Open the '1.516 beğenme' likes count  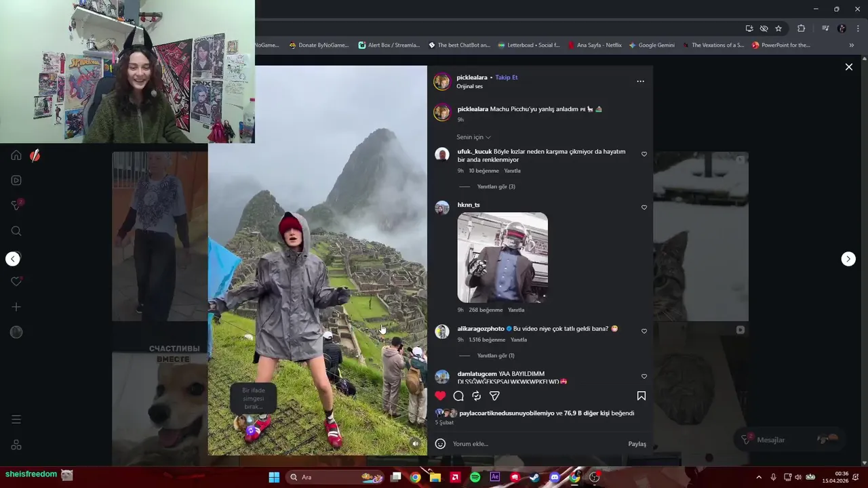pyautogui.click(x=487, y=340)
